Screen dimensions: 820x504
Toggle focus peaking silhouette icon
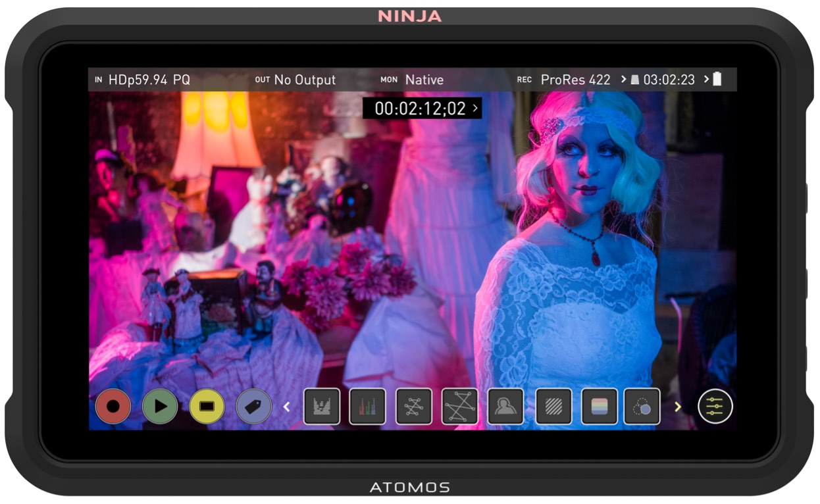pyautogui.click(x=505, y=407)
